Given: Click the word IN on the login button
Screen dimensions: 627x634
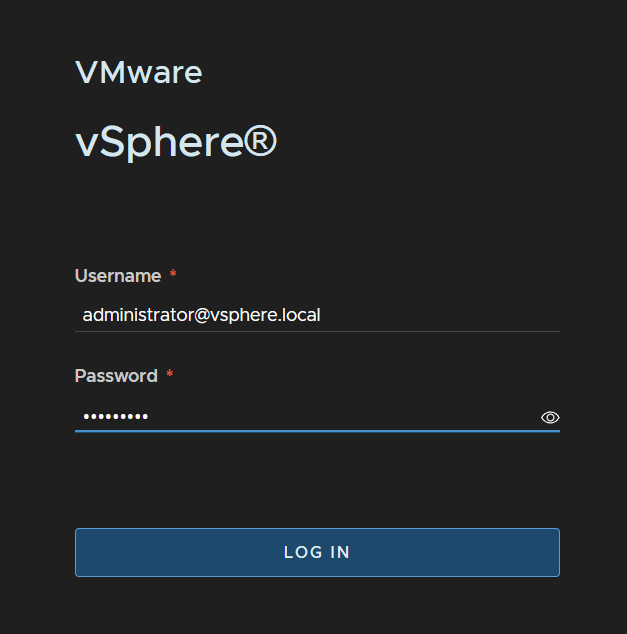Looking at the screenshot, I should pos(340,552).
